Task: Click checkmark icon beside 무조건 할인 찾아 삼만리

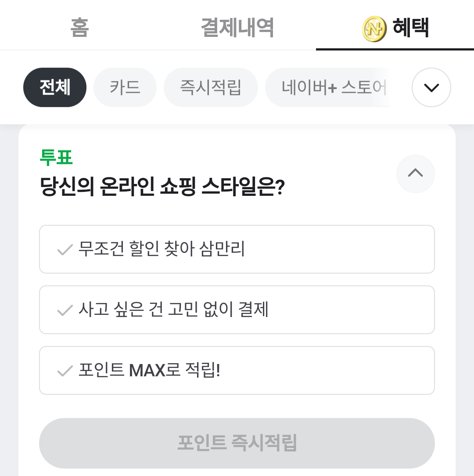Action: point(65,250)
